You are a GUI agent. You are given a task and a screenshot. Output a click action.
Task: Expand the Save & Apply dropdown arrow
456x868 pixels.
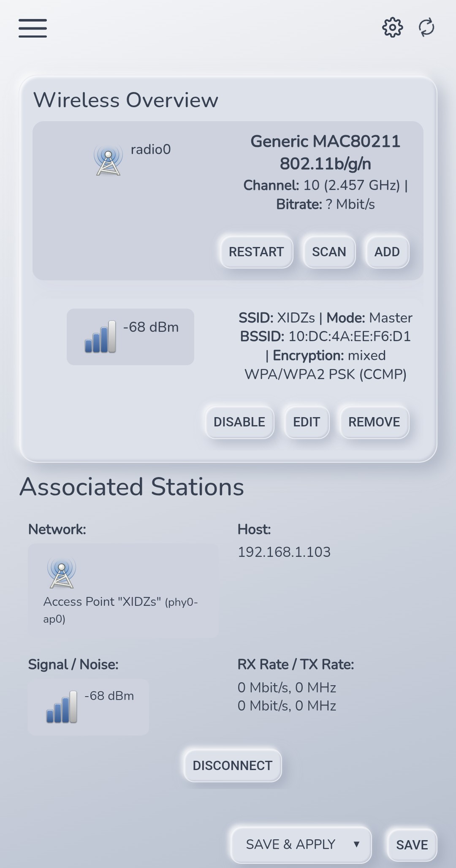[357, 844]
